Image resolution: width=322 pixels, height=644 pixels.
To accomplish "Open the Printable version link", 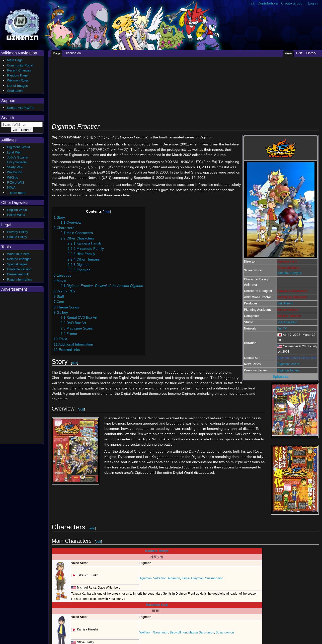I will point(19,269).
